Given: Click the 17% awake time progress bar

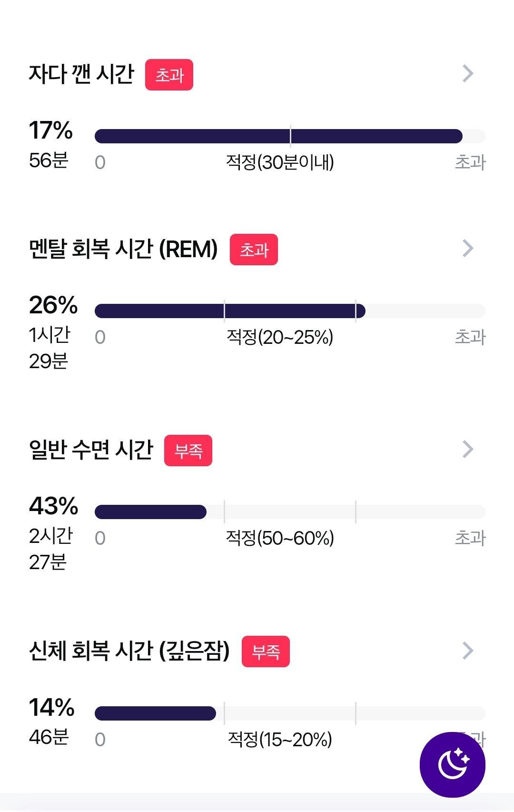Looking at the screenshot, I should tap(290, 136).
